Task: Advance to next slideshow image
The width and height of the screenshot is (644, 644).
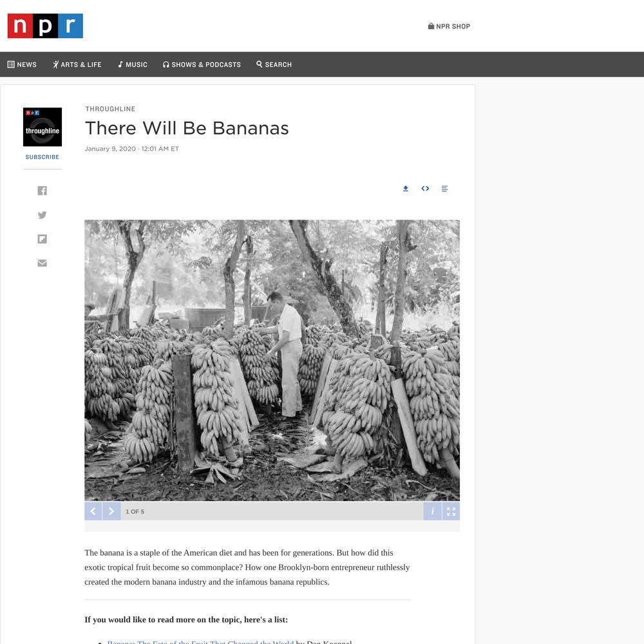Action: (111, 511)
